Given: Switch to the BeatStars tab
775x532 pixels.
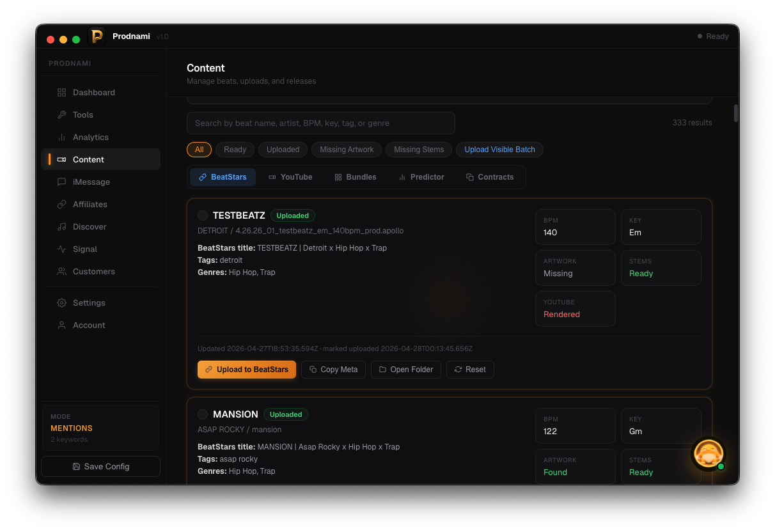Looking at the screenshot, I should (x=223, y=177).
